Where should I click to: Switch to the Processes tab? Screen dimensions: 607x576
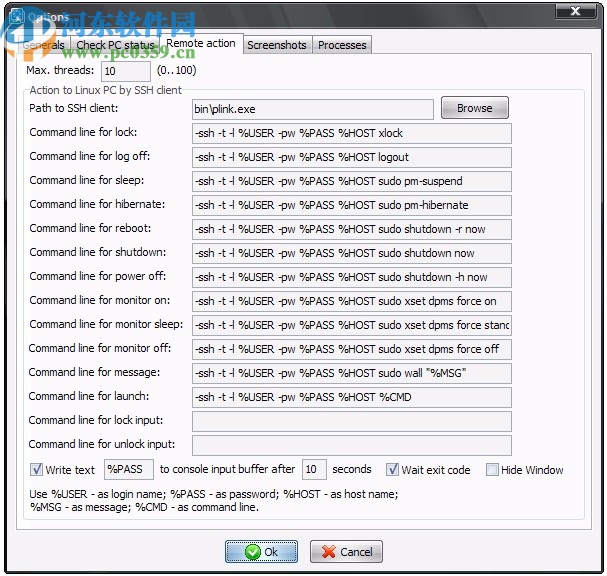click(x=342, y=45)
